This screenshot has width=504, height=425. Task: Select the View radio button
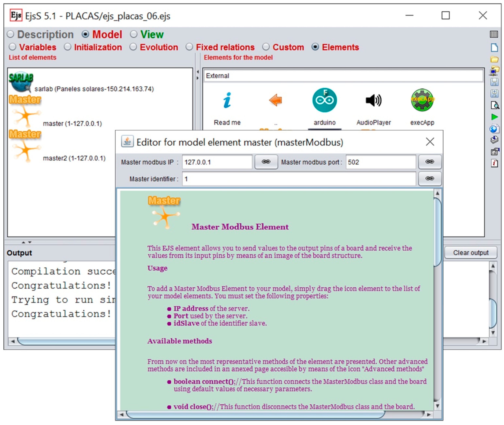click(134, 34)
